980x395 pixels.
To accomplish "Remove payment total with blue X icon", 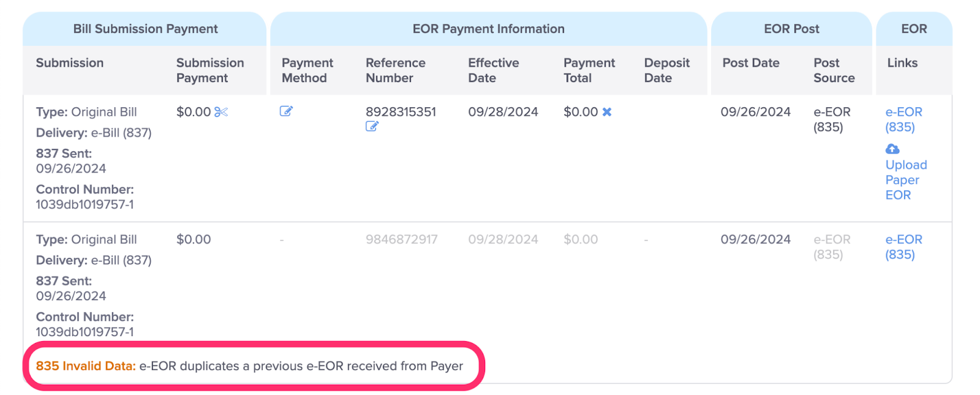I will pyautogui.click(x=607, y=112).
